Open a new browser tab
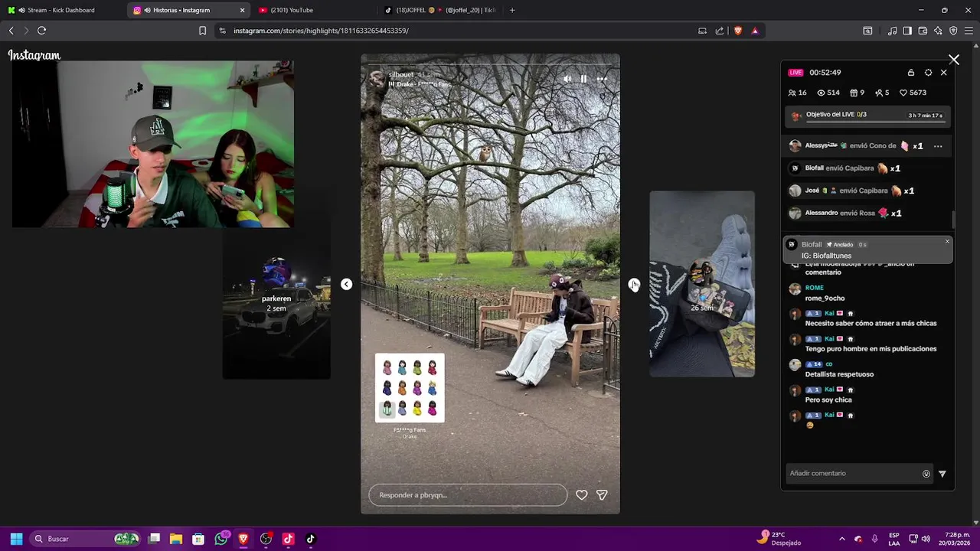 tap(512, 10)
